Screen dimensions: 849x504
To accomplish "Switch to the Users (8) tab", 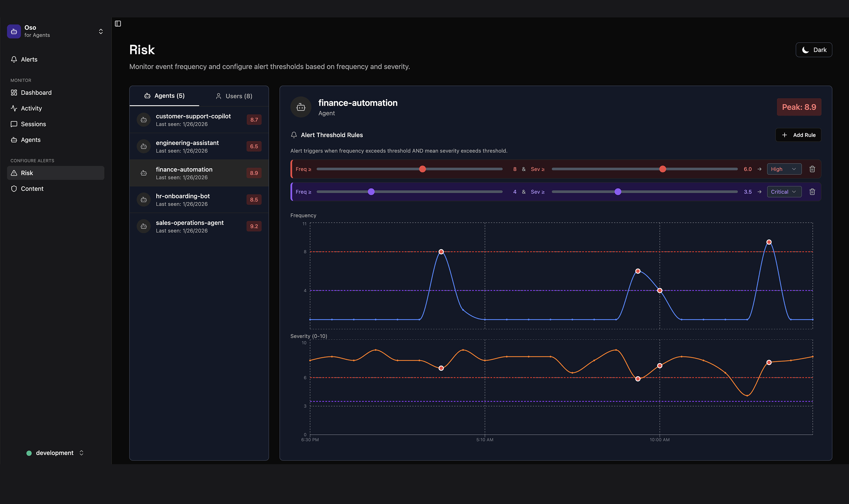I will (234, 96).
